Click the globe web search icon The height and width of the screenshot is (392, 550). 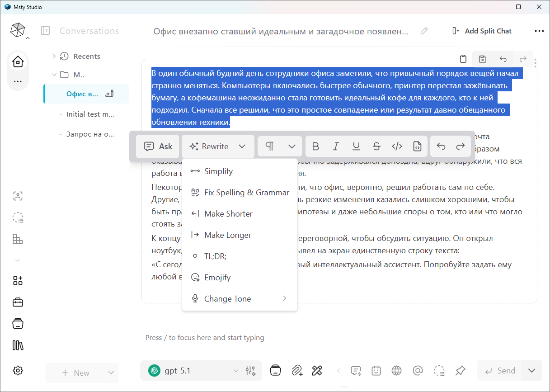396,371
